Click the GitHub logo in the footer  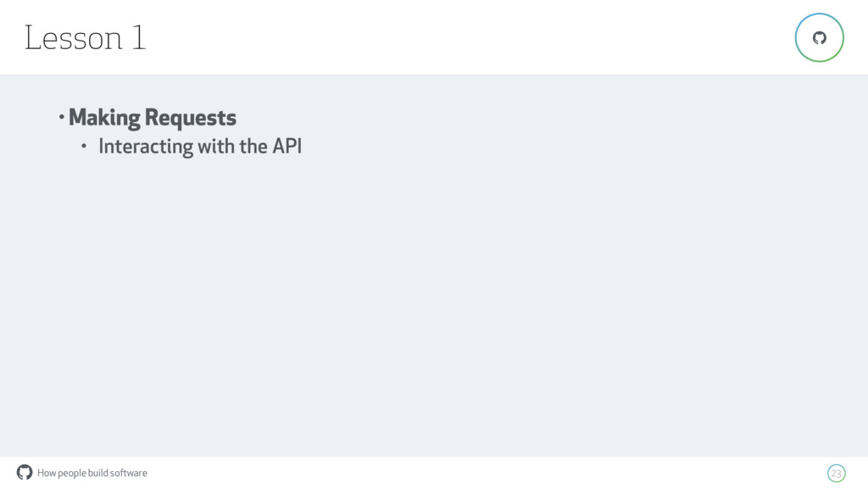pos(25,472)
